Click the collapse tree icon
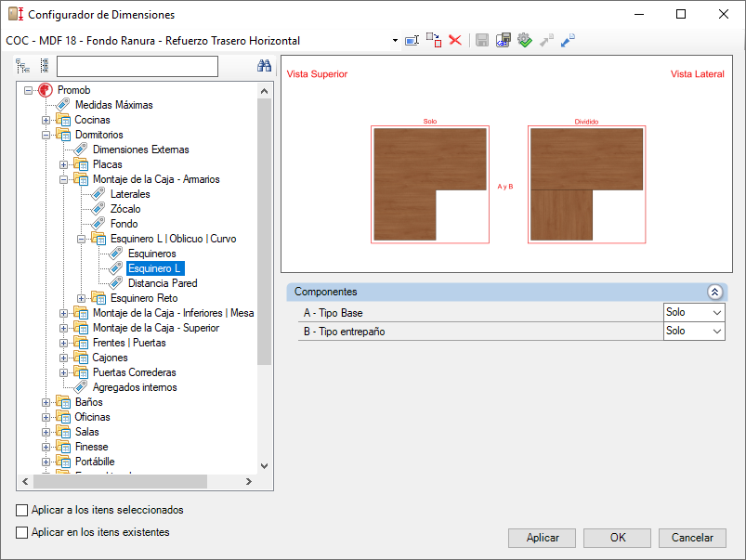 tap(45, 66)
